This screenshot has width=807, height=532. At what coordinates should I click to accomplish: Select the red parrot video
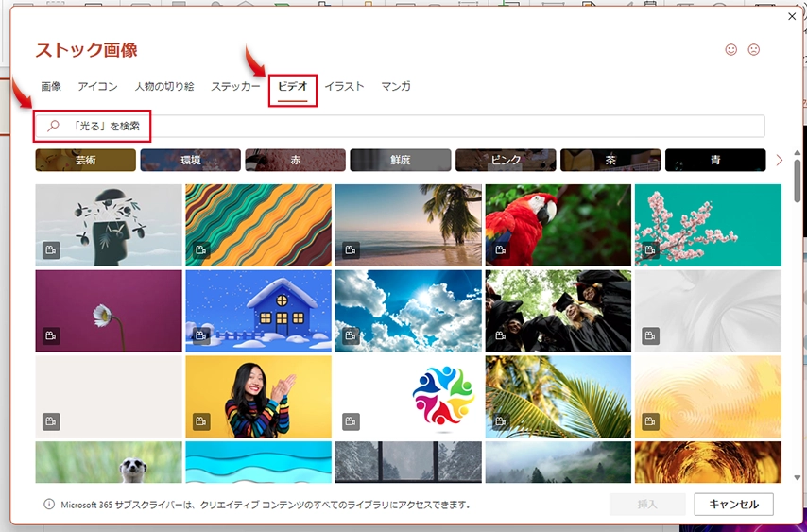pos(558,225)
